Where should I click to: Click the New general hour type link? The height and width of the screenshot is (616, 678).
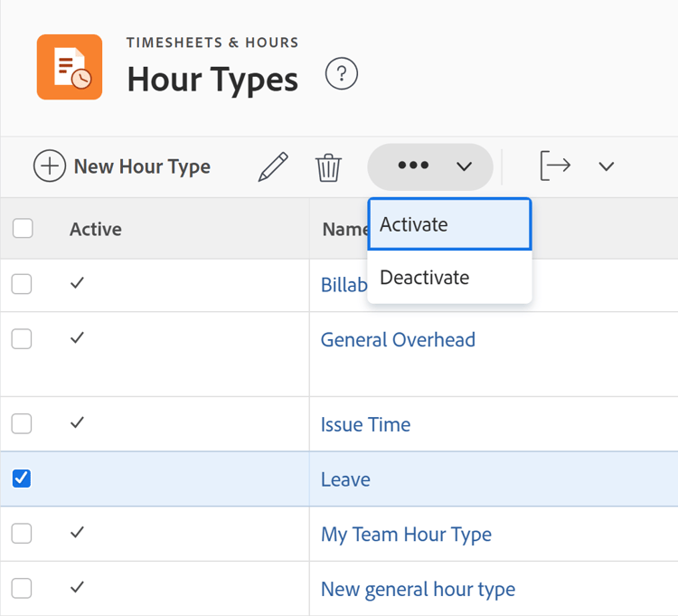[x=418, y=590]
